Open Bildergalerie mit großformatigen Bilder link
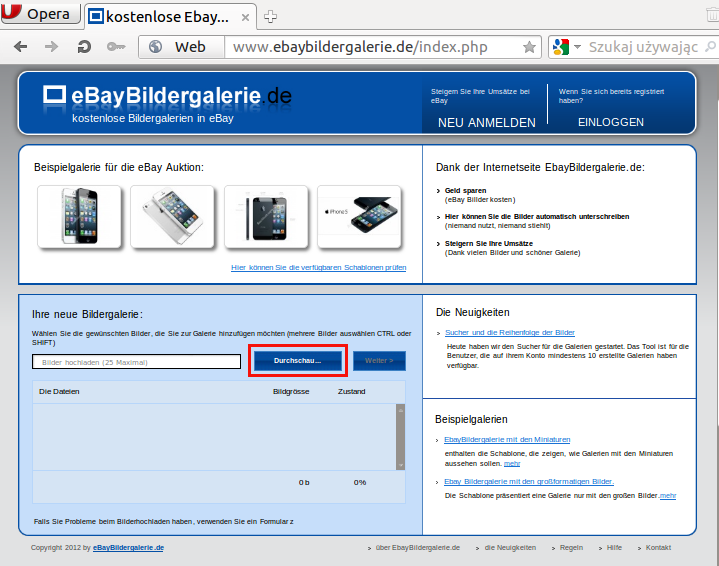The width and height of the screenshot is (719, 566). pyautogui.click(x=529, y=482)
